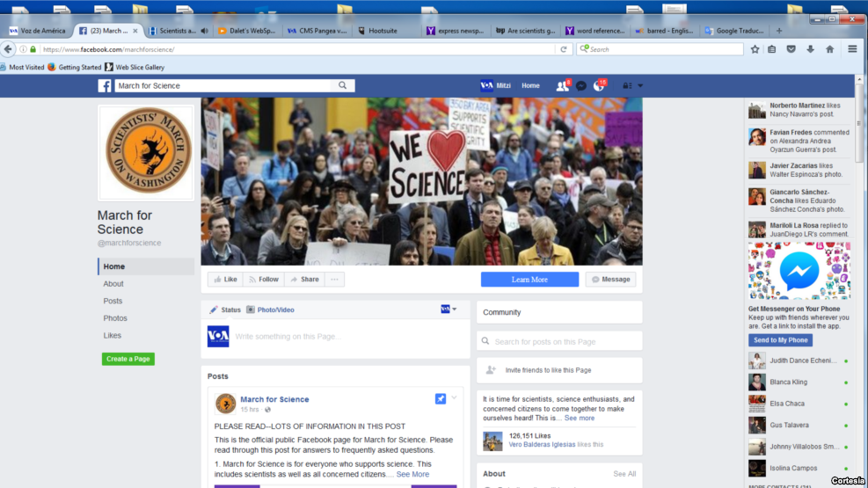Click the pinned post icon
The width and height of the screenshot is (868, 488).
click(x=440, y=399)
